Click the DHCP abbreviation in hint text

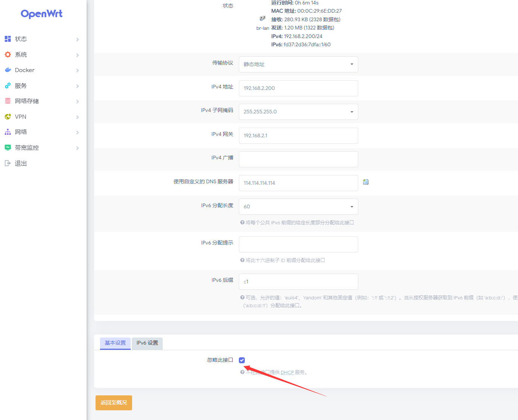click(287, 372)
